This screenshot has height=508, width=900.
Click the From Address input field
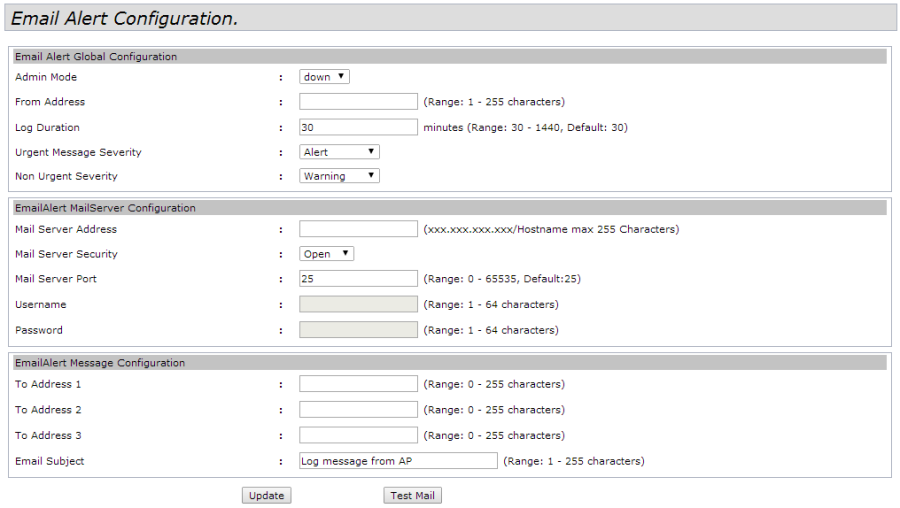[358, 101]
